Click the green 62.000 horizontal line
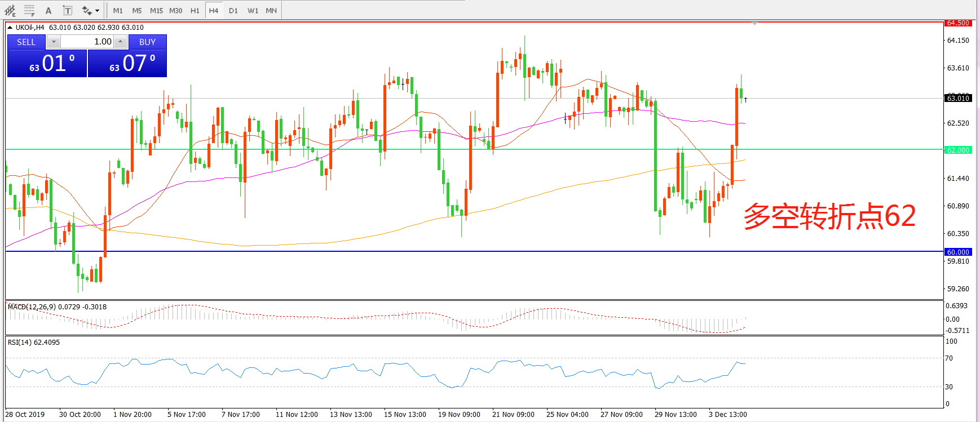The height and width of the screenshot is (422, 980). coord(395,149)
